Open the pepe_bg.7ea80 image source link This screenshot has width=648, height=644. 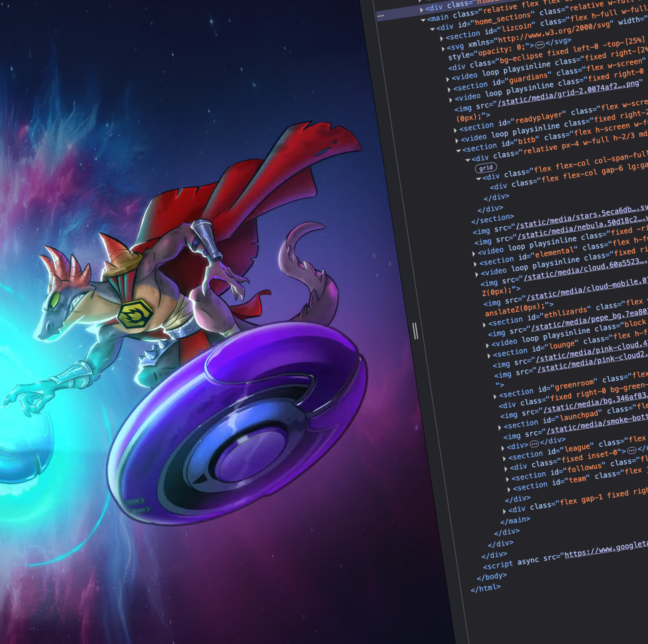click(x=589, y=319)
